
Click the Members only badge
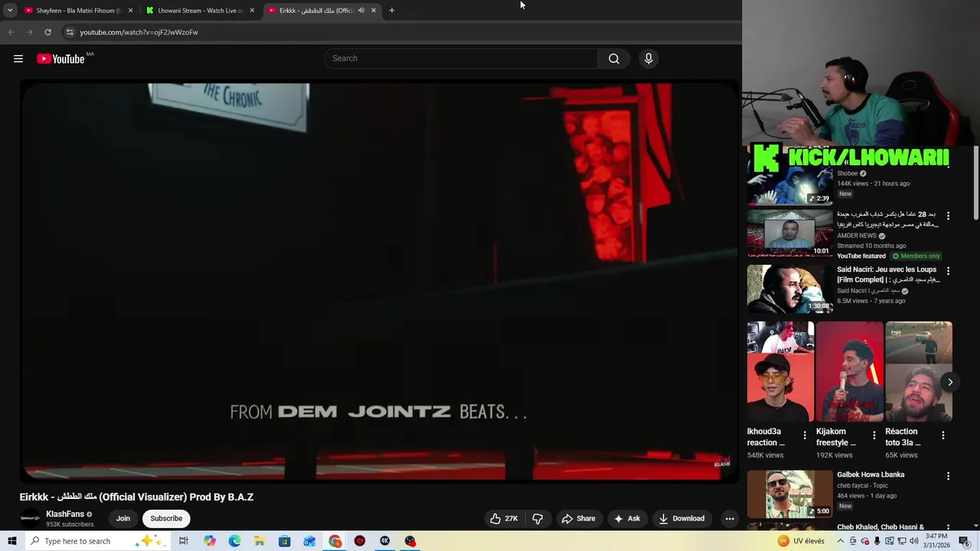916,256
